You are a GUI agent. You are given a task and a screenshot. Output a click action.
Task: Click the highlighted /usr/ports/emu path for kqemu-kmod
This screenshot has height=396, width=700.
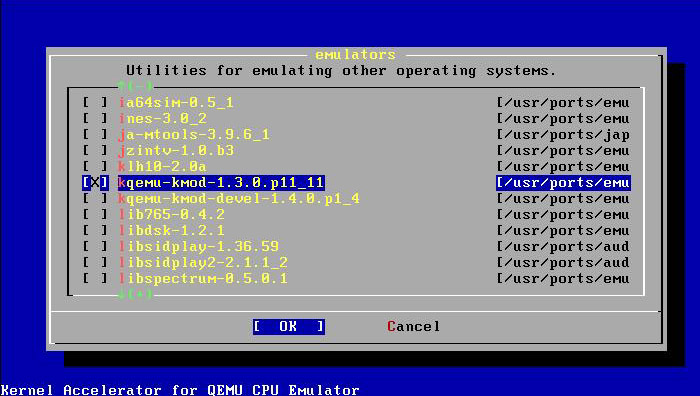(x=563, y=183)
